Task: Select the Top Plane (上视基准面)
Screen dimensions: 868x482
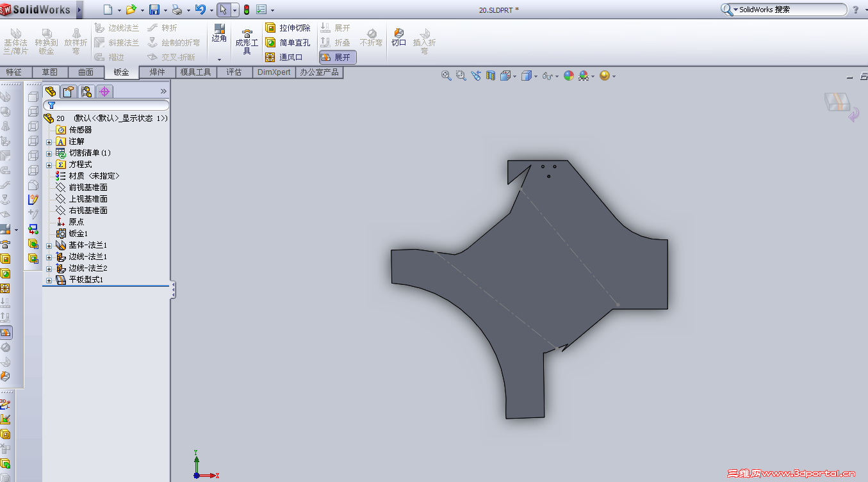Action: coord(81,199)
